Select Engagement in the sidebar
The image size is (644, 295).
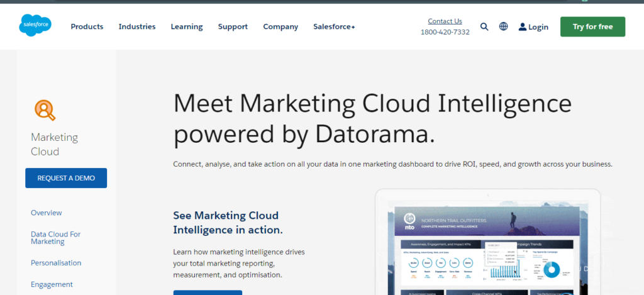click(x=52, y=284)
